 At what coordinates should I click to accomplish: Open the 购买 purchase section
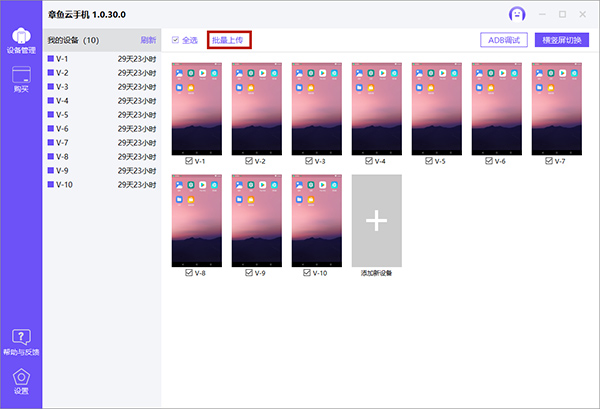click(x=21, y=78)
